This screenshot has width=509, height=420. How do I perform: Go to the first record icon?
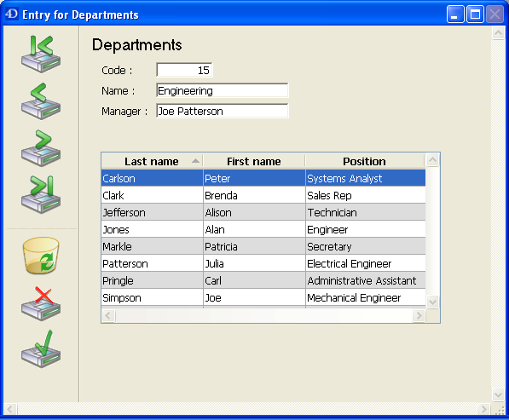click(41, 54)
